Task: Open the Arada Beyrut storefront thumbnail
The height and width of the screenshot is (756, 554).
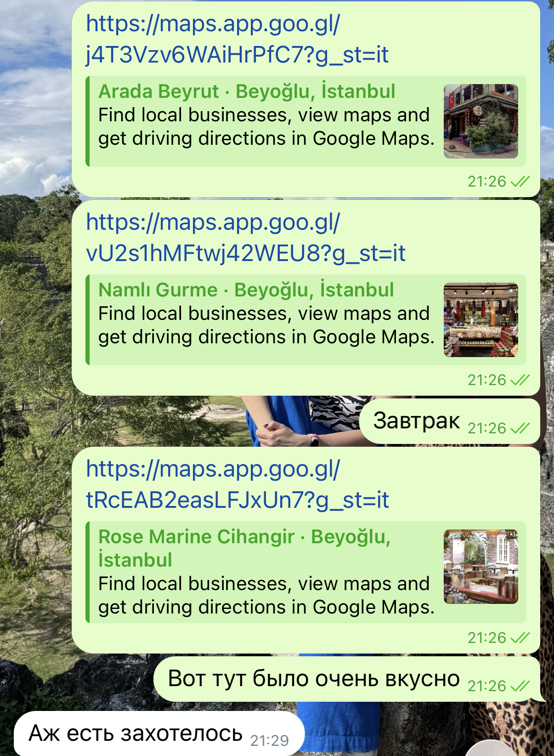Action: coord(481,121)
